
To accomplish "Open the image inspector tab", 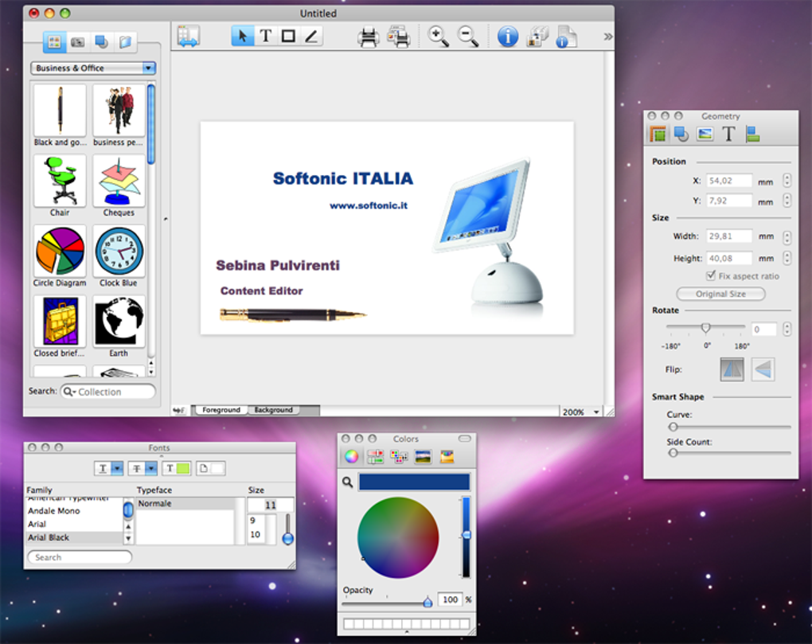I will 705,135.
